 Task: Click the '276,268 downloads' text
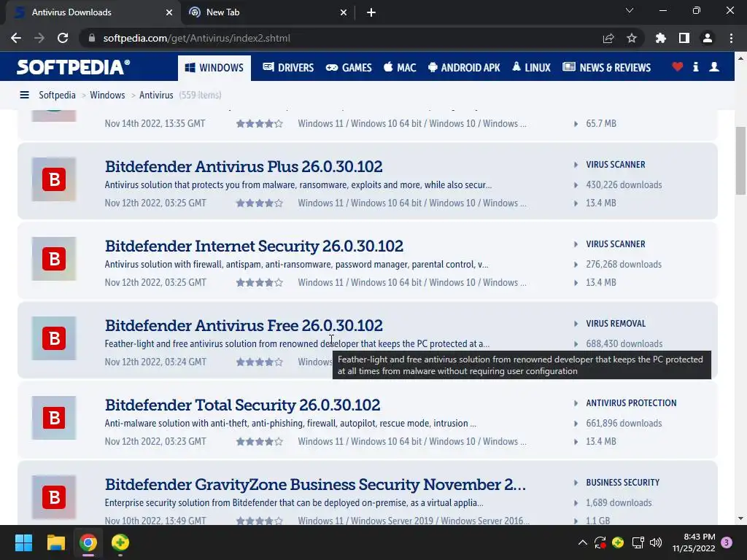click(x=624, y=264)
